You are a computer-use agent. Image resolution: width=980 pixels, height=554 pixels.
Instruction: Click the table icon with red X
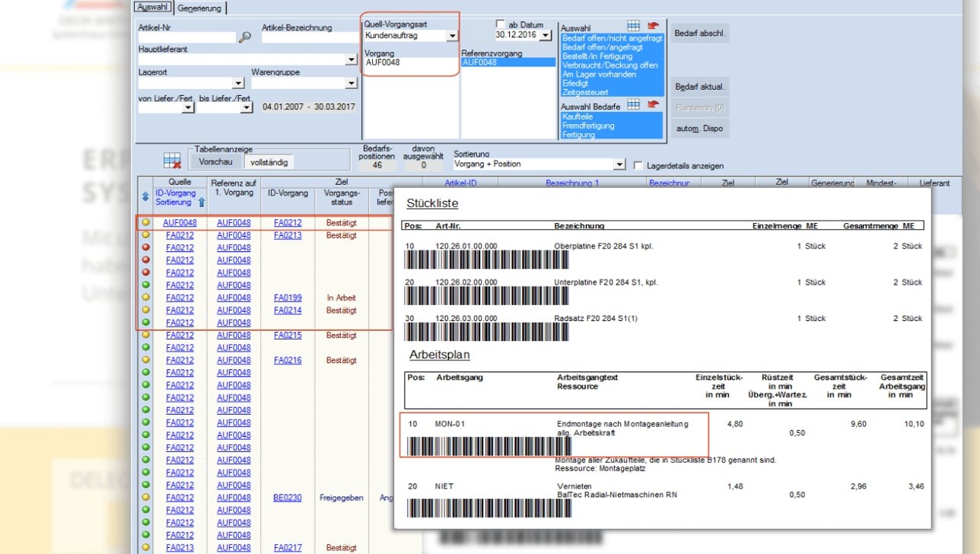pos(172,161)
